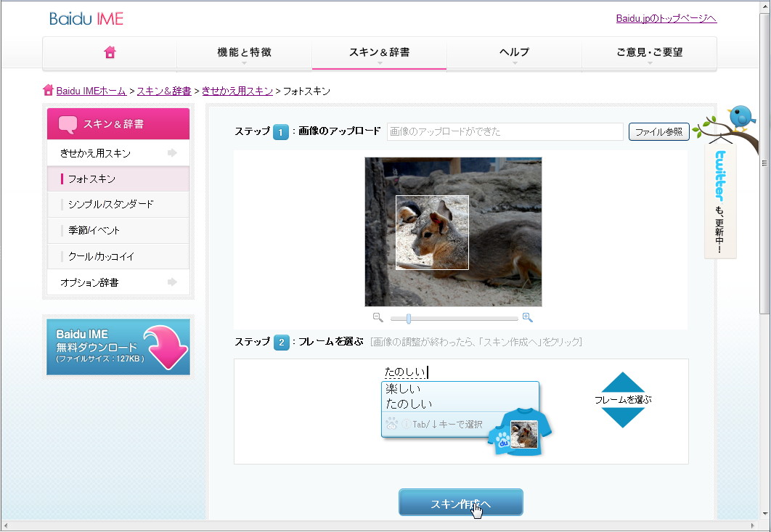Switch to the ヘルプ tab
Viewport: 771px width, 532px height.
click(515, 52)
